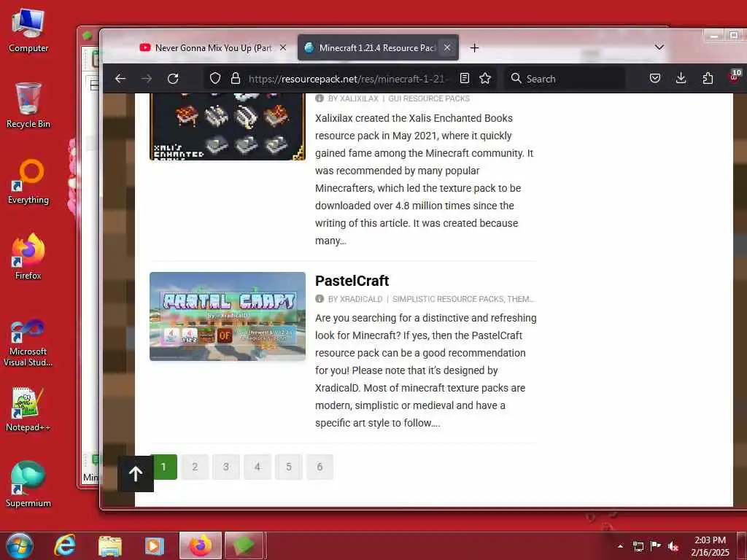Viewport: 747px width, 560px height.
Task: Open the BY XRADICALD author link
Action: point(355,299)
